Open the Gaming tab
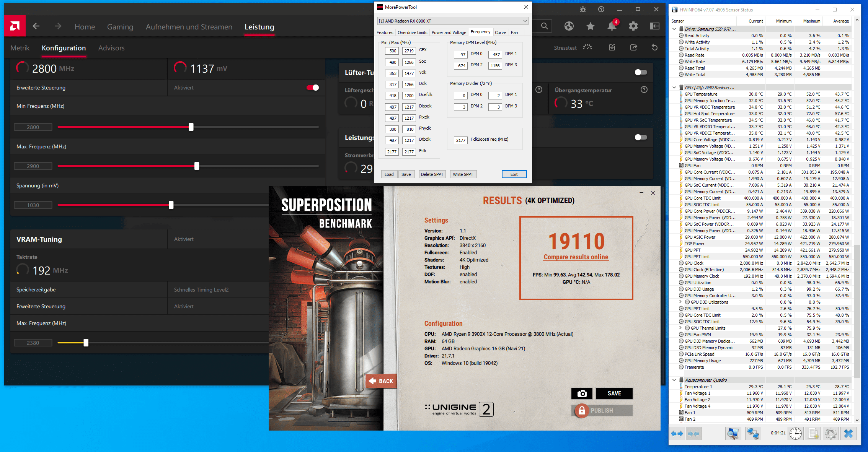The height and width of the screenshot is (452, 868). 120,27
